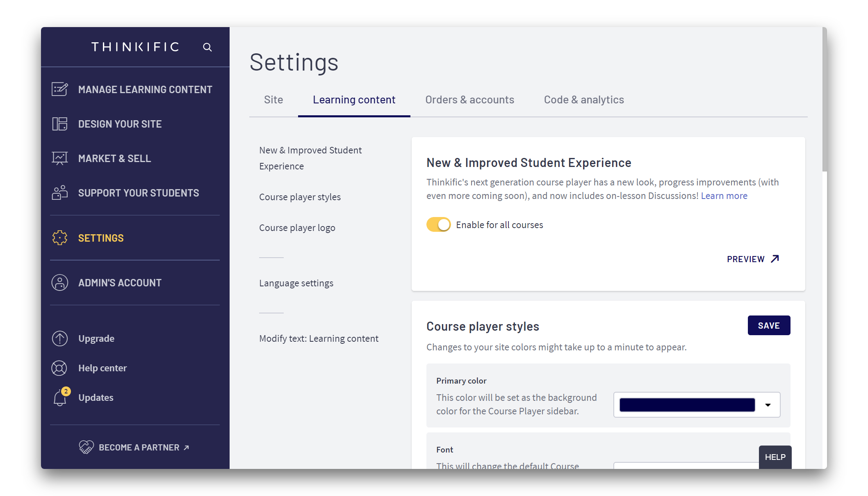The height and width of the screenshot is (496, 868).
Task: Click the Settings page heading
Action: (294, 62)
